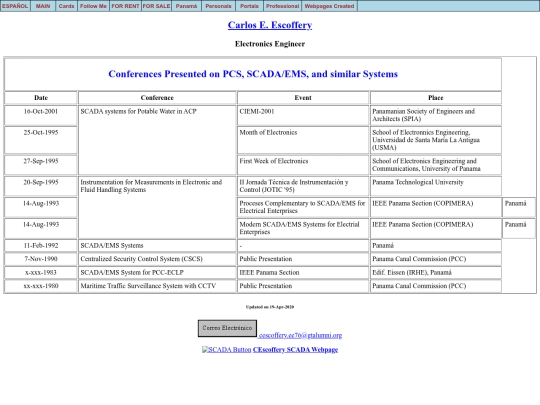Click the 'First Week of Electronics' event cell
Viewport: 540px width, 405px height.
pos(303,165)
